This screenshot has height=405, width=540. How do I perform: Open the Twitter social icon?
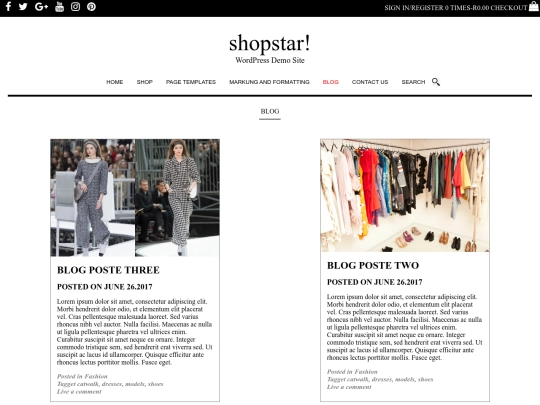pos(23,7)
